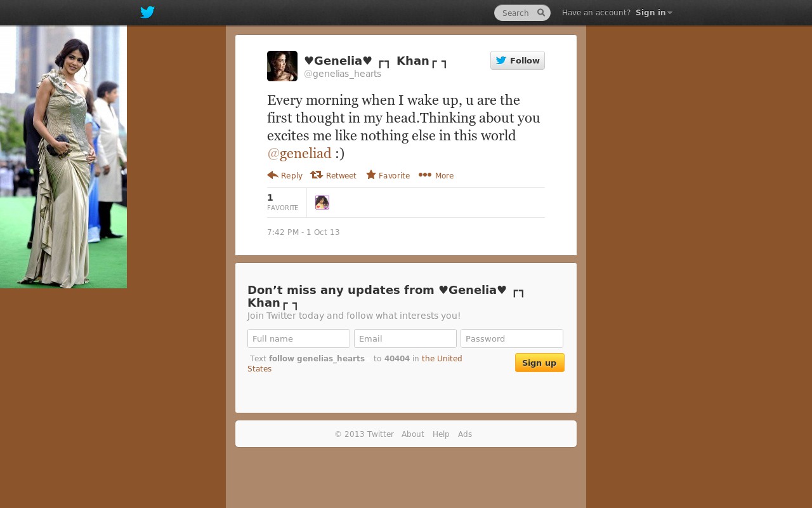Click the Favorite star icon
The image size is (812, 508).
[371, 175]
